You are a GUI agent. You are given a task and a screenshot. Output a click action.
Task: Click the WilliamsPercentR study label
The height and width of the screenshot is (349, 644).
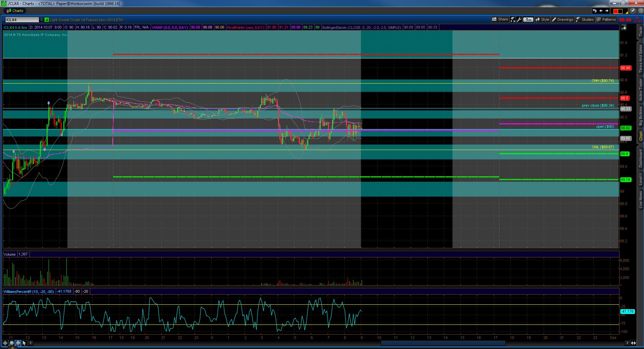point(29,292)
